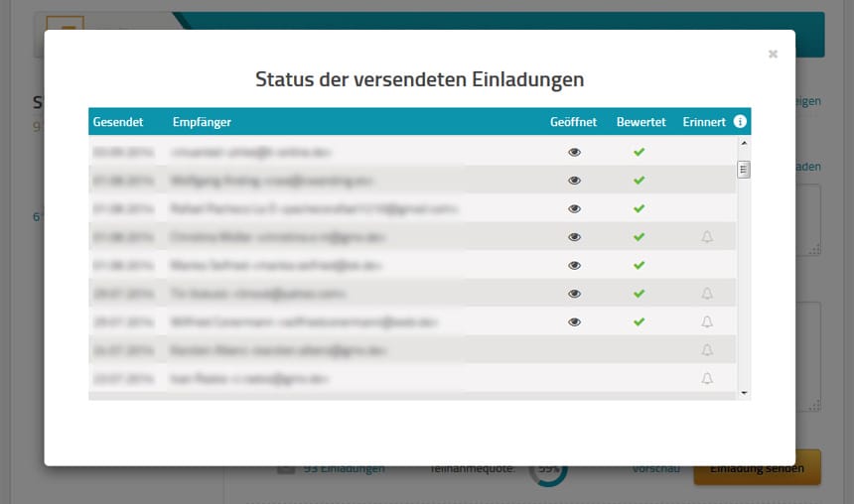Click the reminder bell in eighth row
The height and width of the screenshot is (504, 854).
707,350
